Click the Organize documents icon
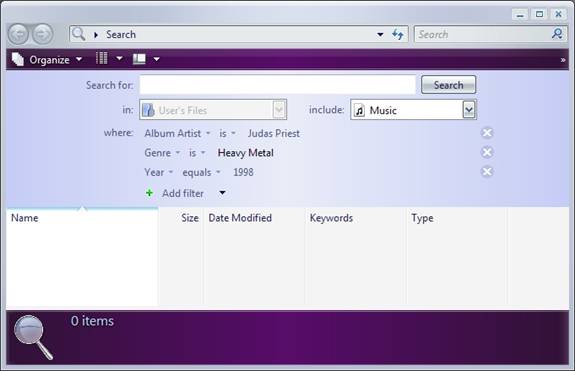Image resolution: width=575 pixels, height=371 pixels. (x=17, y=59)
